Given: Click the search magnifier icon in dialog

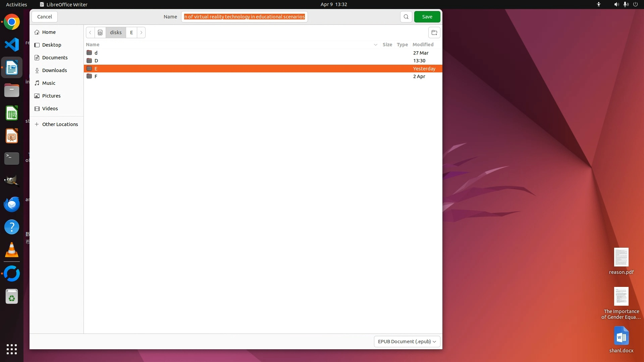Looking at the screenshot, I should click(x=406, y=17).
